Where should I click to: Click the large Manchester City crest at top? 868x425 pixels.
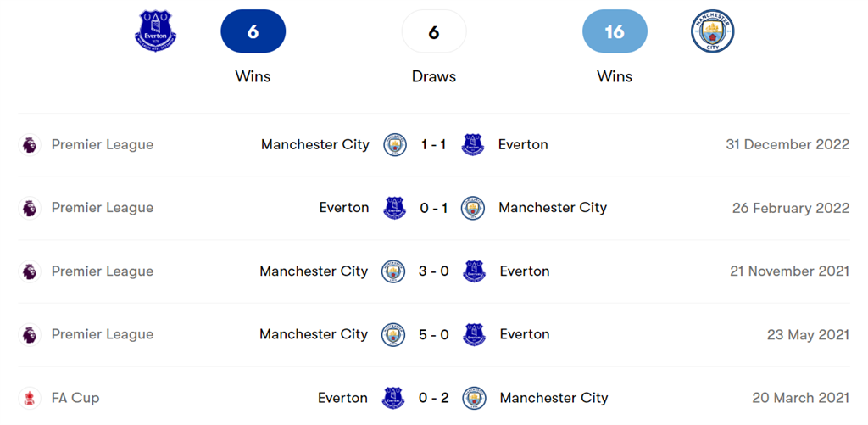click(x=712, y=31)
